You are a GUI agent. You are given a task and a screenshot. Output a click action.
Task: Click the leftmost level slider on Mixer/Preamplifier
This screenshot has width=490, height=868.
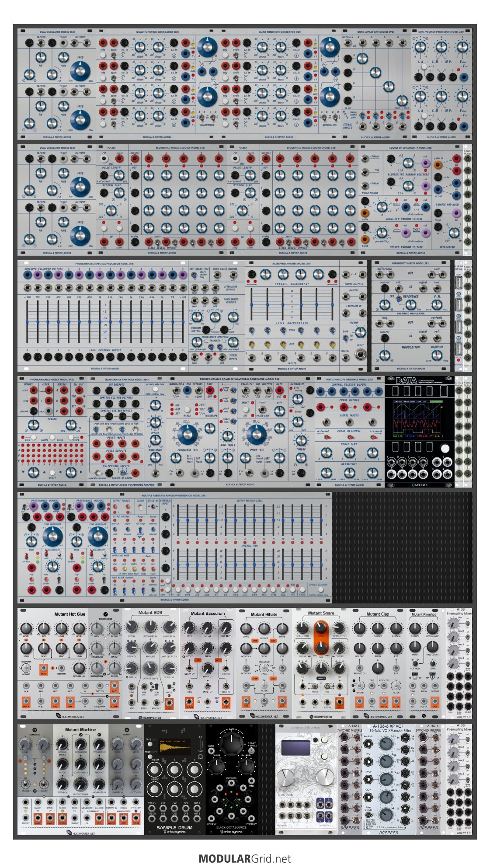tap(251, 305)
